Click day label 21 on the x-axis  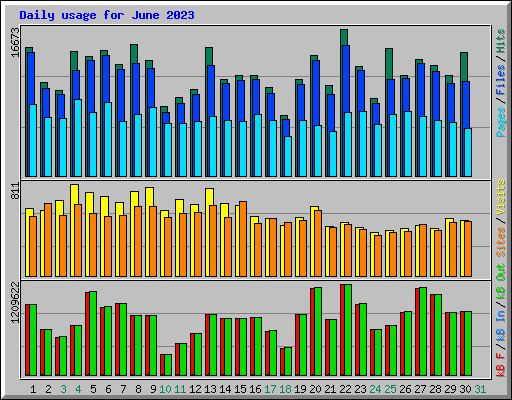tap(330, 389)
